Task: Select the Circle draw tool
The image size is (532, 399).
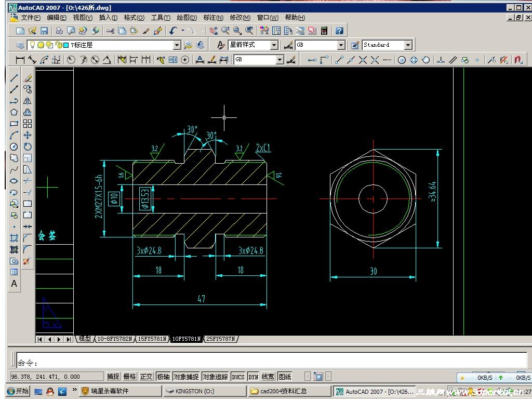Action: point(14,147)
